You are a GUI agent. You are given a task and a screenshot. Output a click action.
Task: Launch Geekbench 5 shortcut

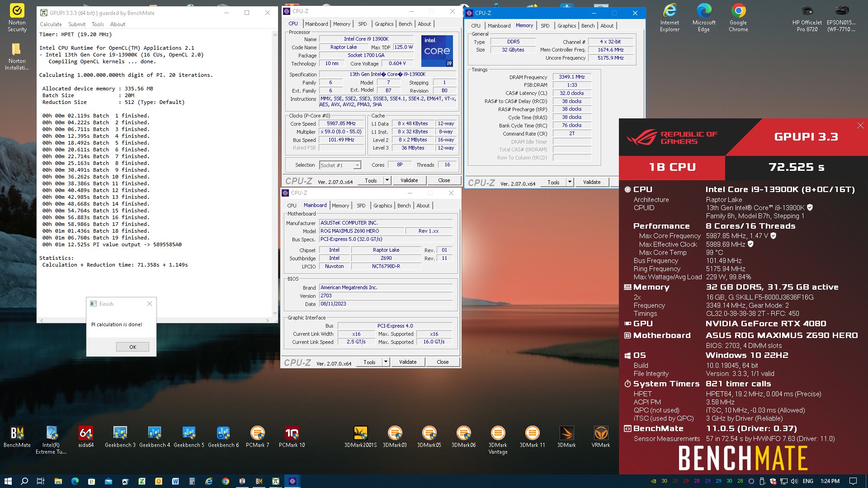click(189, 437)
